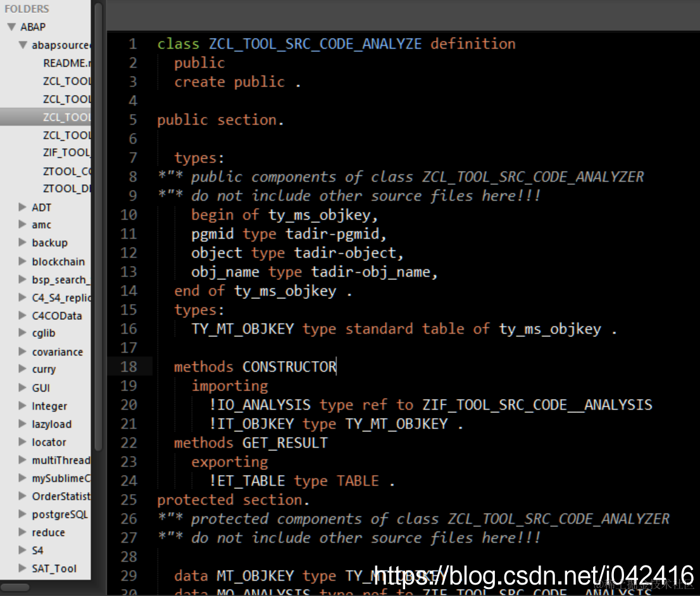Expand the S4 folder arrow
This screenshot has width=700, height=596.
(x=22, y=550)
